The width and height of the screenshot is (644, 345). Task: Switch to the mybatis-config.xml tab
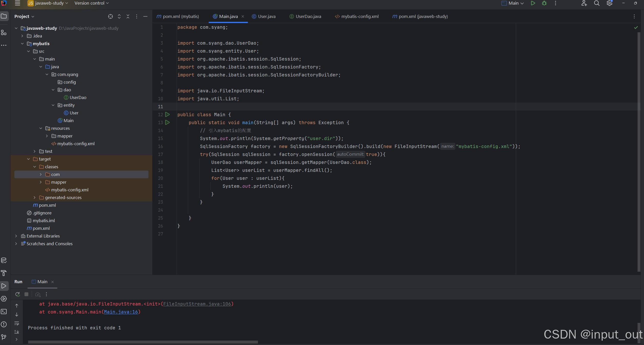pos(359,16)
